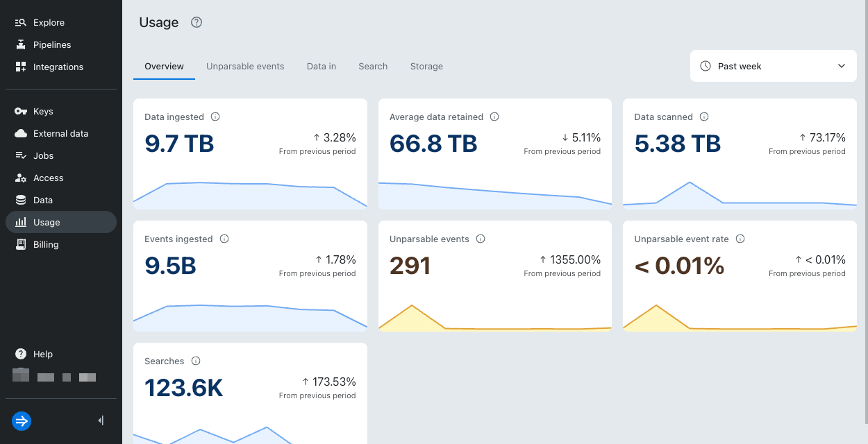Image resolution: width=868 pixels, height=444 pixels.
Task: Navigate to Integrations page
Action: [60, 67]
